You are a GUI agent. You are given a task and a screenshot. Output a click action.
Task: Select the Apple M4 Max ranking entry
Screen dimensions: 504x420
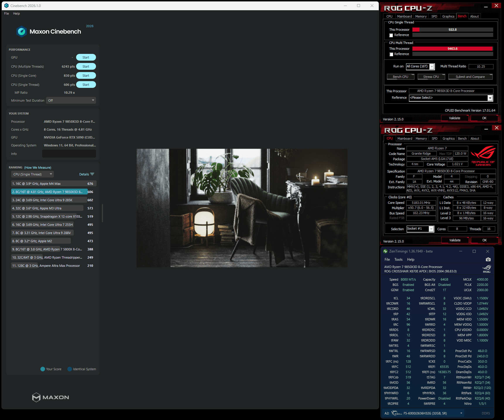pos(54,184)
